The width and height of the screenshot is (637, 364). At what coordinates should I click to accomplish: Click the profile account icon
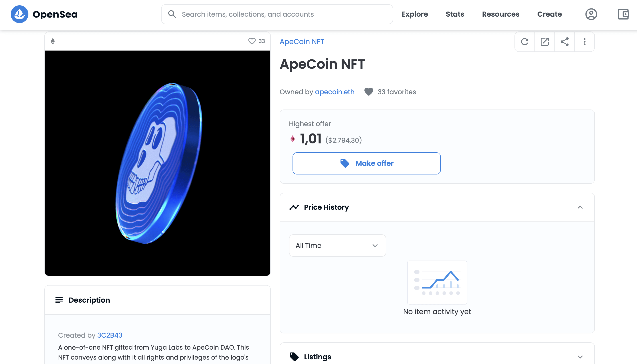pos(591,14)
